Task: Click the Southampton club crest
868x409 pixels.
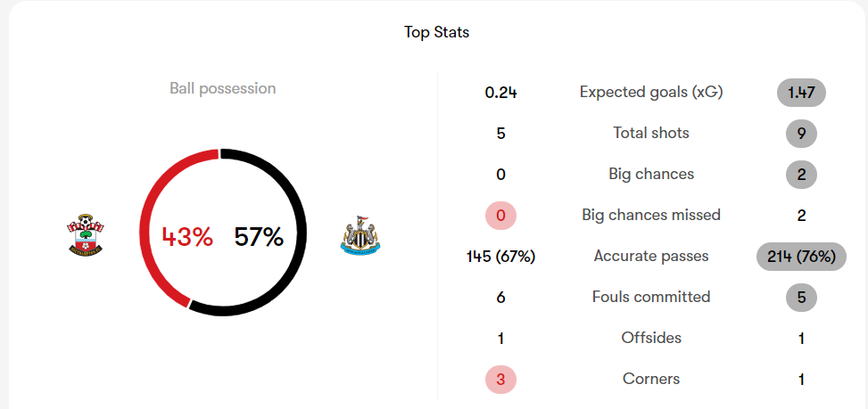Action: point(86,235)
